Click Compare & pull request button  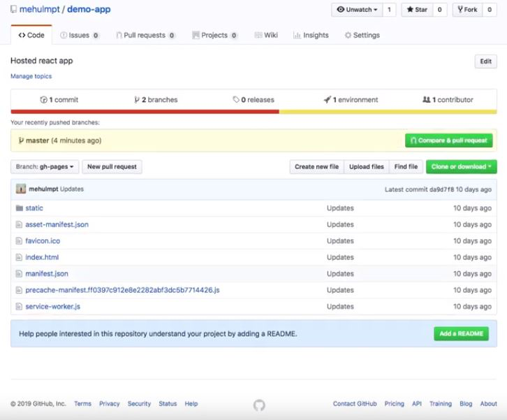tap(449, 140)
